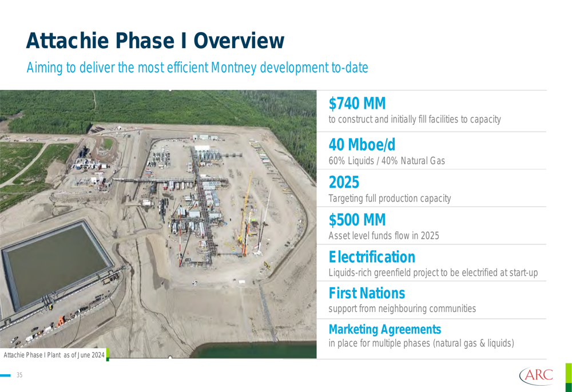Click 'in place for multiple phases (natural gas & liquids)'
572x392 pixels.
(x=421, y=343)
